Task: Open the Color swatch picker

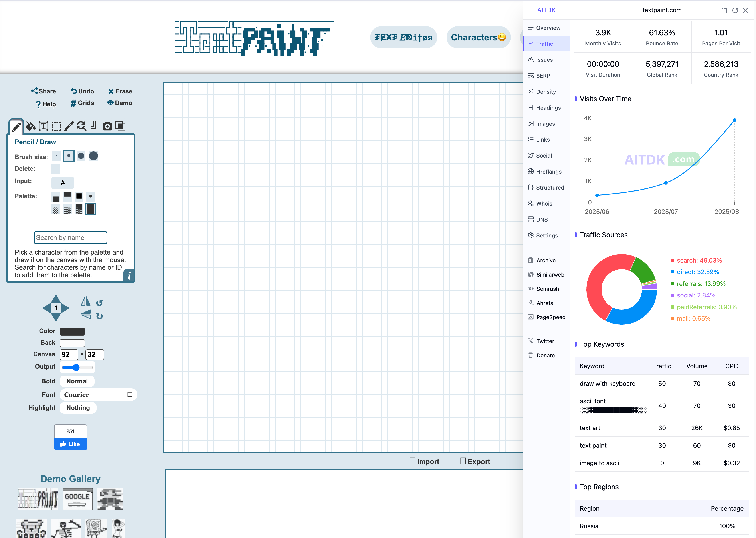Action: 72,332
